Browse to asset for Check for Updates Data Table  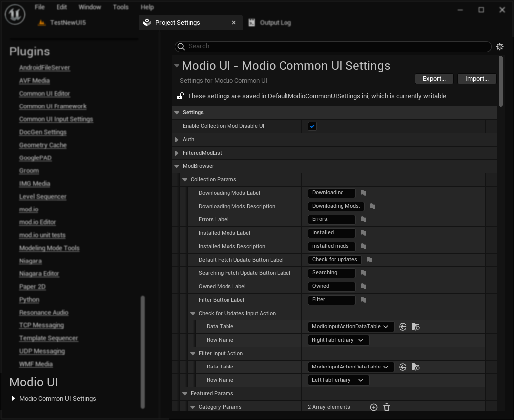click(416, 327)
